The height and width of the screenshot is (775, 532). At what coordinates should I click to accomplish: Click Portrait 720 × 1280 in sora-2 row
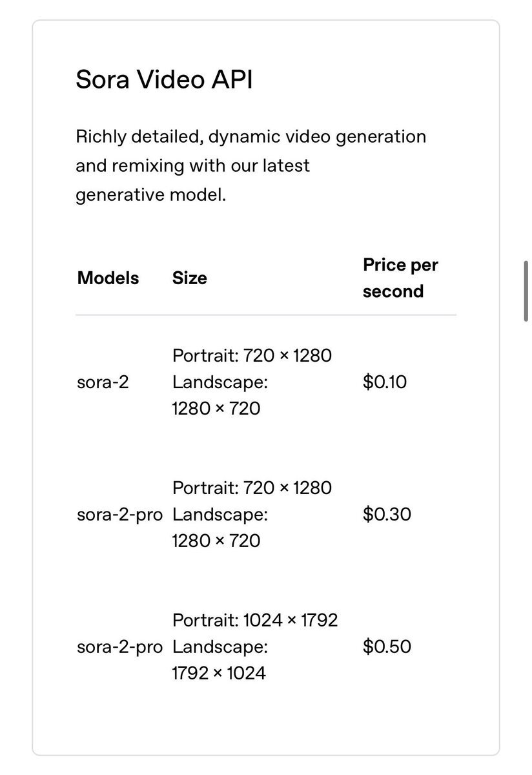pos(252,356)
